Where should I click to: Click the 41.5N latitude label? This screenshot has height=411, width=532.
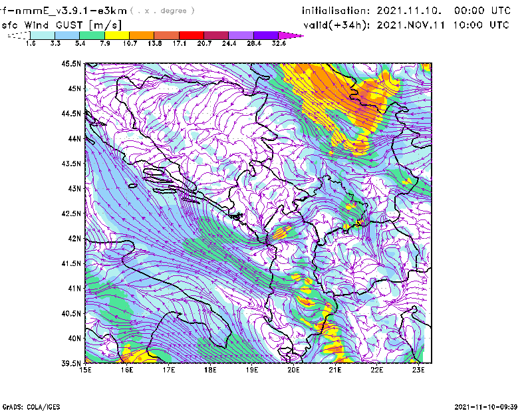tap(72, 263)
